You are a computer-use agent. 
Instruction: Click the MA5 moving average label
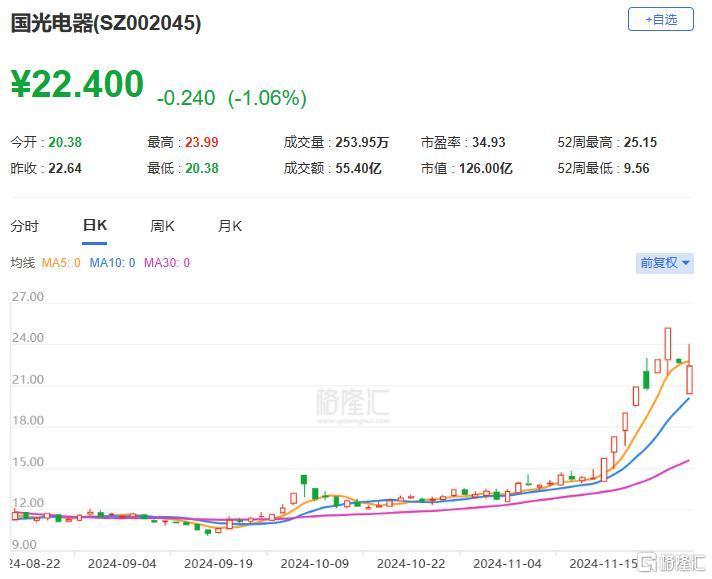tap(61, 262)
